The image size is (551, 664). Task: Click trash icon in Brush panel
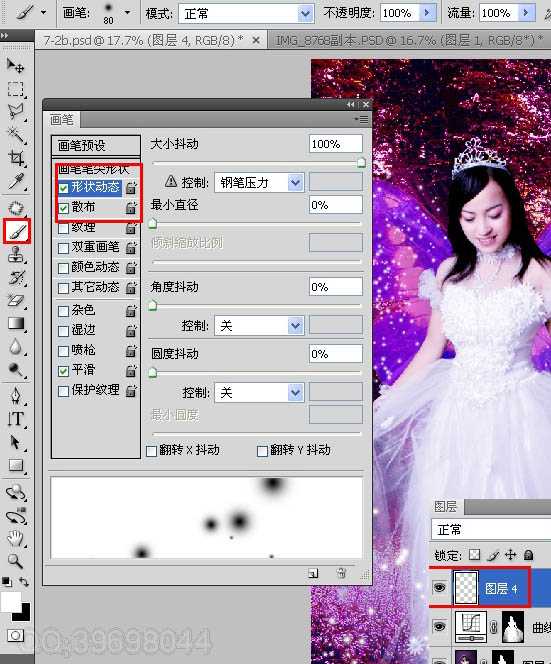(341, 573)
